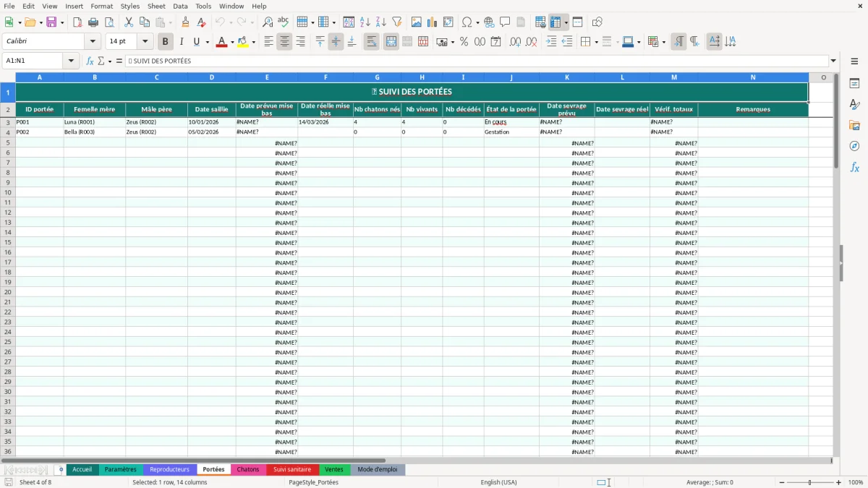Click the Name Box showing A1:N1
Image resolution: width=868 pixels, height=488 pixels.
click(x=33, y=61)
